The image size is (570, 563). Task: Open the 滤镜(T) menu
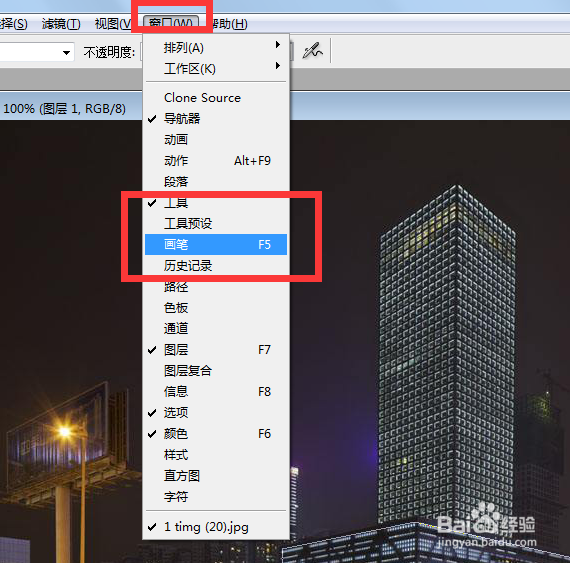coord(61,24)
